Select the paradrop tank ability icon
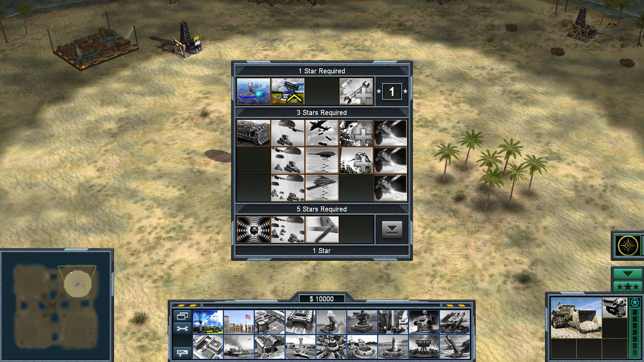This screenshot has width=644, height=362. pos(288,133)
